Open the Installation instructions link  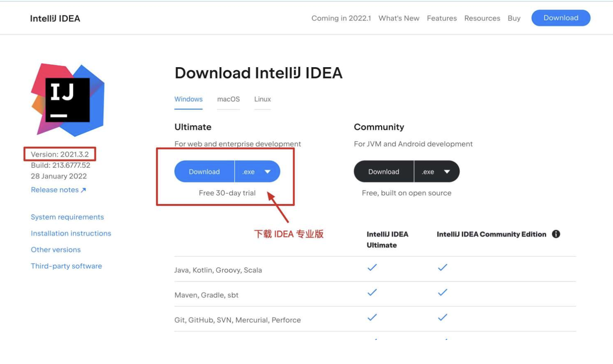pos(71,233)
